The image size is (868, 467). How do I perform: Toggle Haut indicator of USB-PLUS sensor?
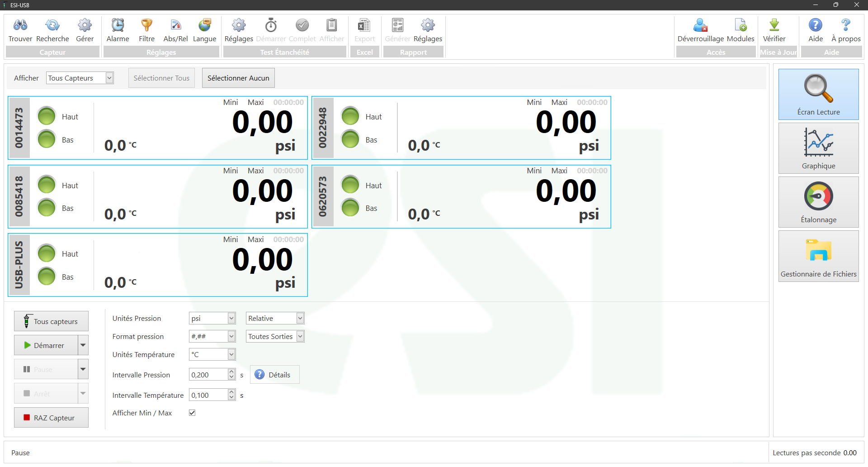tap(47, 253)
